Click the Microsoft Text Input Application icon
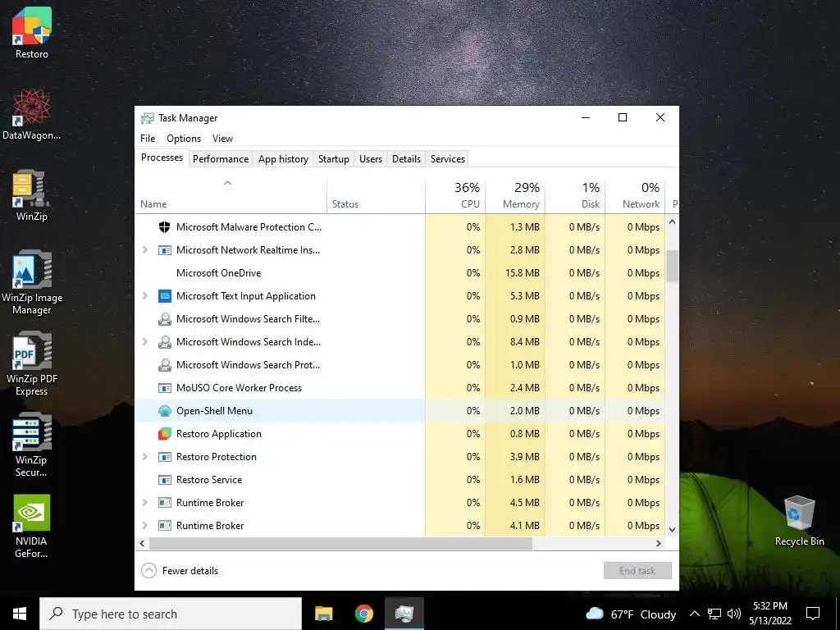840x630 pixels. click(x=164, y=296)
